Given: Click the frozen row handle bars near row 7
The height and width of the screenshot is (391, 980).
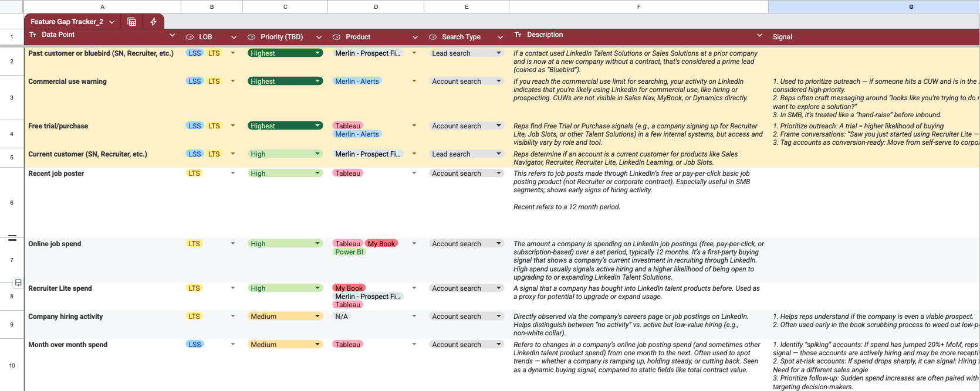Looking at the screenshot, I should coord(12,238).
